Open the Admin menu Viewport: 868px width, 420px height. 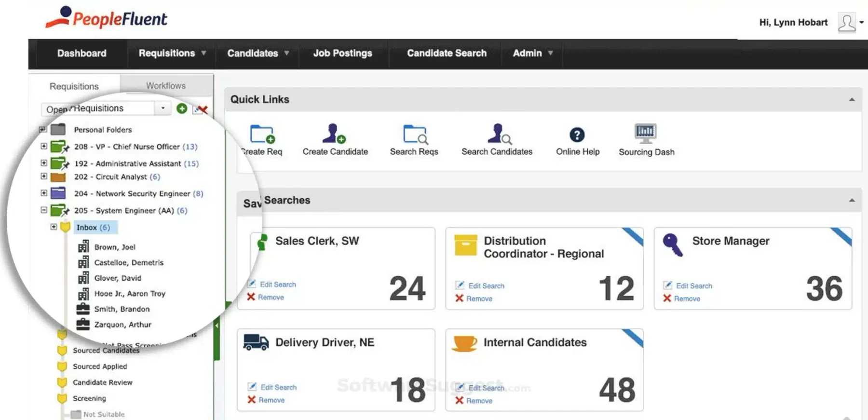(532, 54)
